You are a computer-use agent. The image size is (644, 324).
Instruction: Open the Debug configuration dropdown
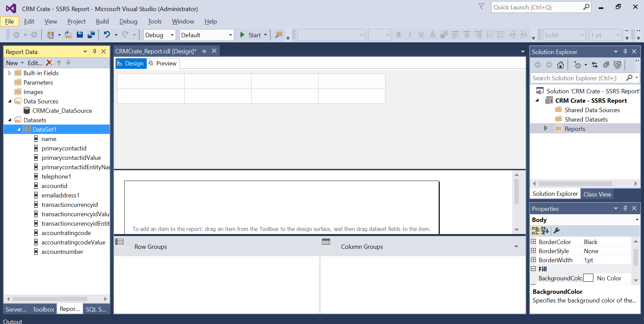click(159, 35)
